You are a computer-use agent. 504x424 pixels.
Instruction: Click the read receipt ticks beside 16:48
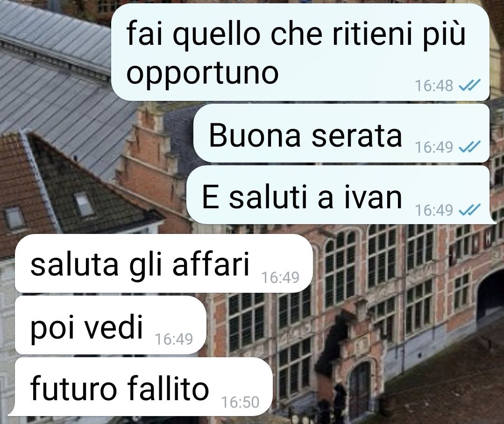coord(469,85)
